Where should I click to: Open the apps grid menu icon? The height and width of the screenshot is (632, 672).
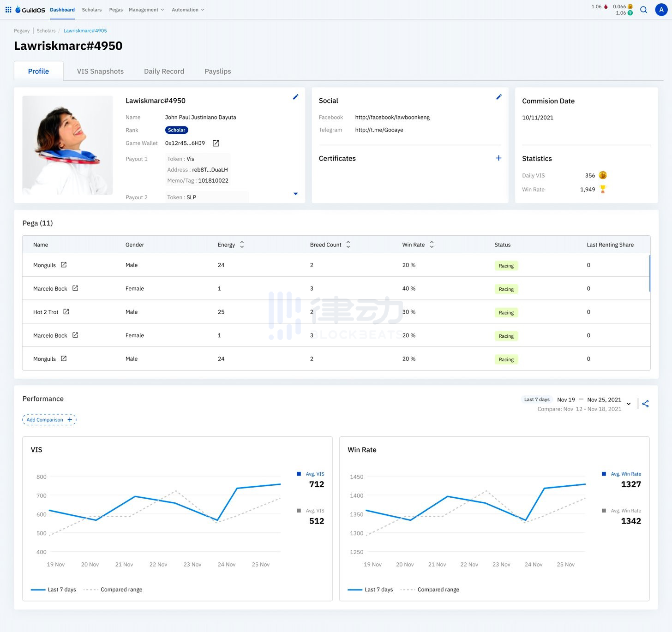tap(8, 10)
